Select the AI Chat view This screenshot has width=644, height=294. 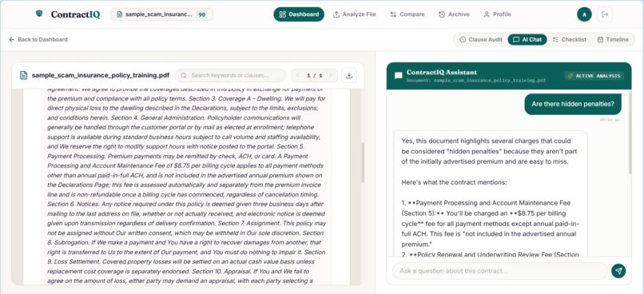527,39
